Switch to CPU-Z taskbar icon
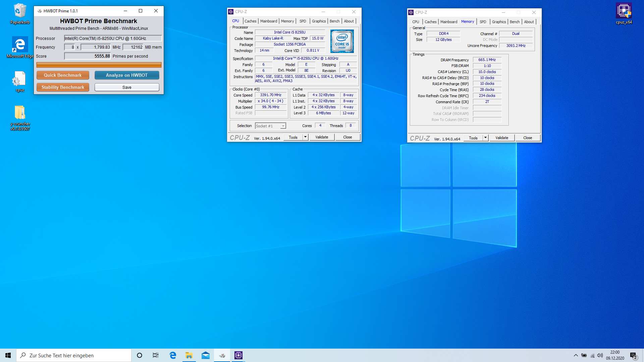Image resolution: width=644 pixels, height=362 pixels. [238, 355]
